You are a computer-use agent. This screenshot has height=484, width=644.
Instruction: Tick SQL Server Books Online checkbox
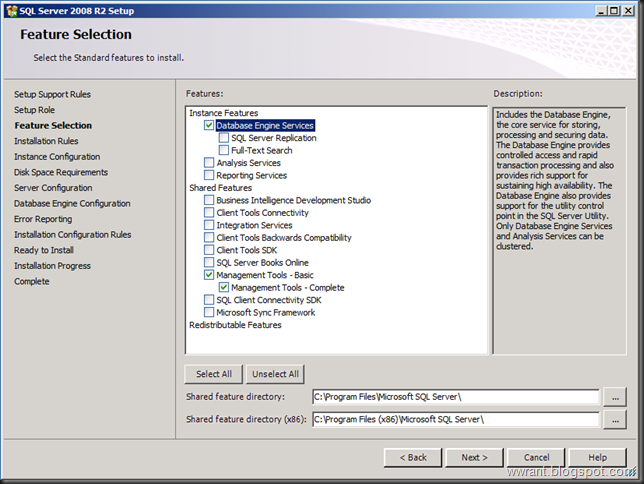(209, 262)
